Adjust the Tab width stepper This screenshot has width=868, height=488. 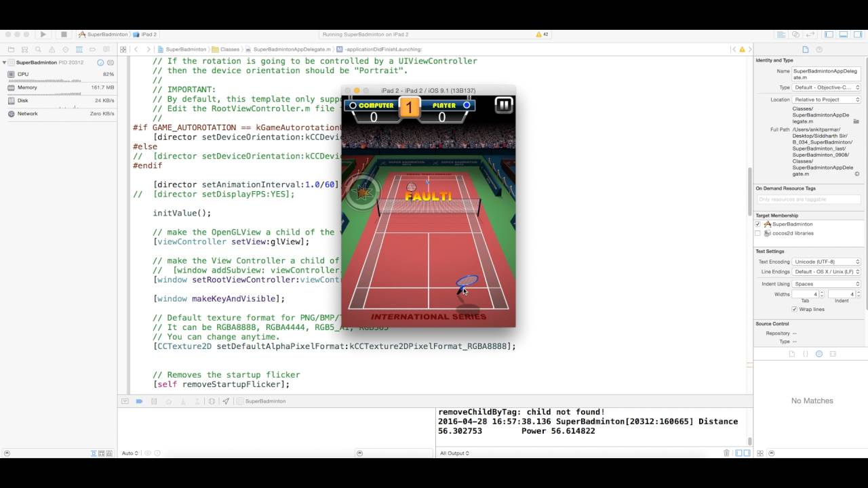[822, 294]
